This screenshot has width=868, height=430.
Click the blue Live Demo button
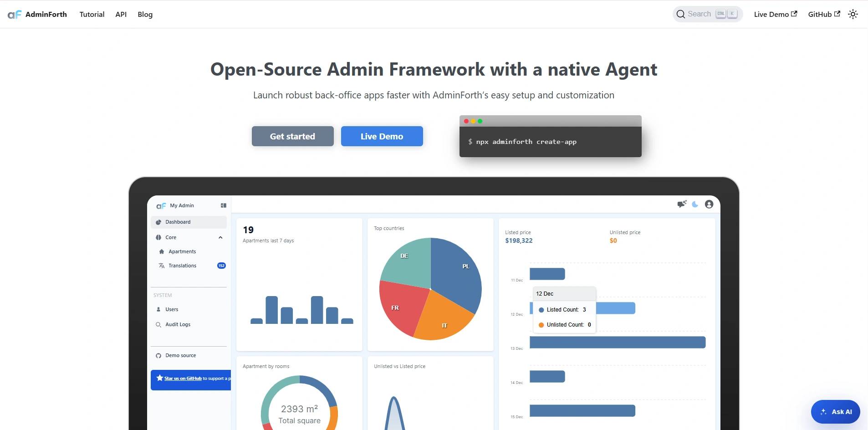[x=382, y=136]
